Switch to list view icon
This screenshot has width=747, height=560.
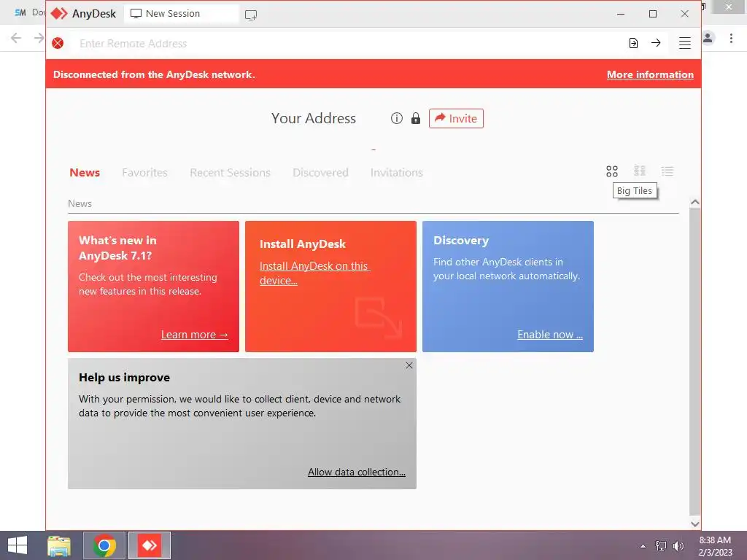pyautogui.click(x=667, y=171)
